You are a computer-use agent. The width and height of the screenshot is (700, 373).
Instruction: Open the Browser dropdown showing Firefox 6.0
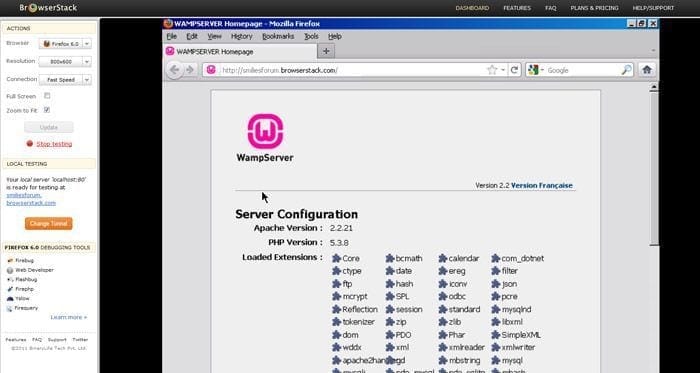[x=65, y=44]
